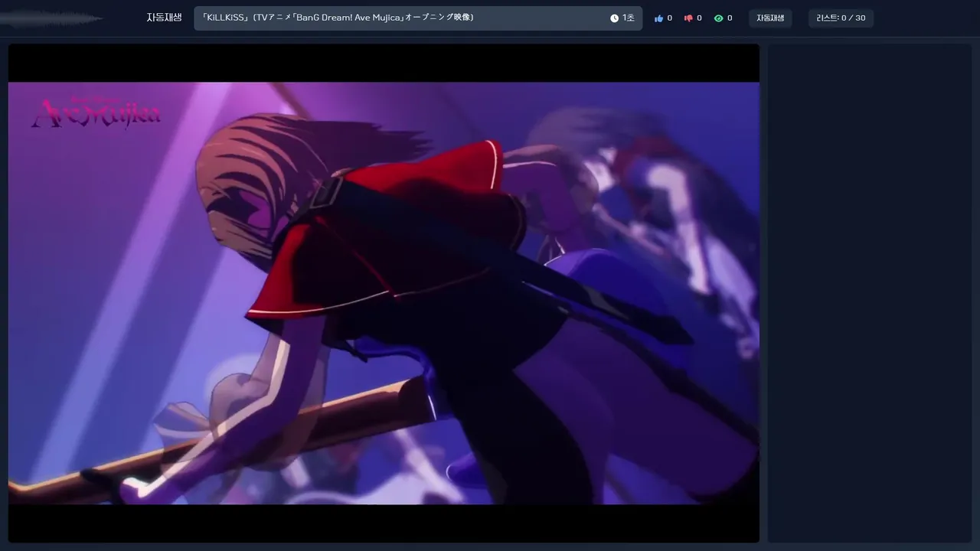Click the empty playlist side panel
The height and width of the screenshot is (551, 980).
[x=870, y=293]
